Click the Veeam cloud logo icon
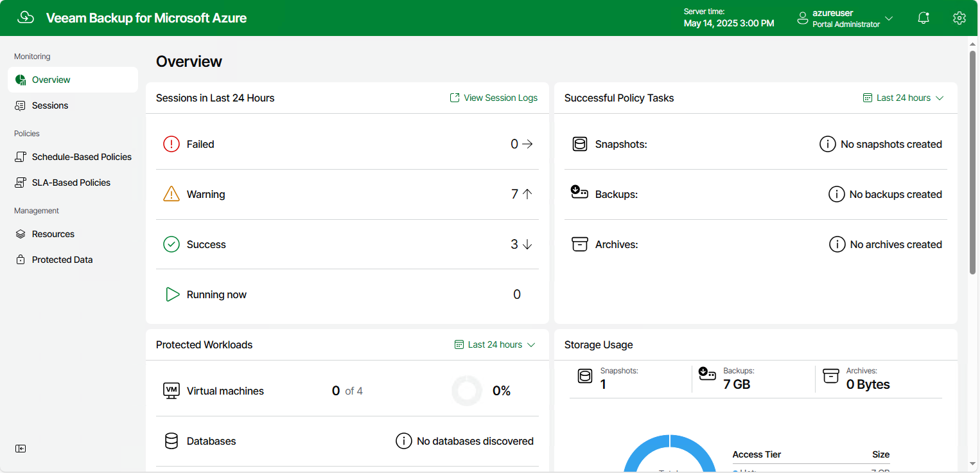 pyautogui.click(x=26, y=17)
